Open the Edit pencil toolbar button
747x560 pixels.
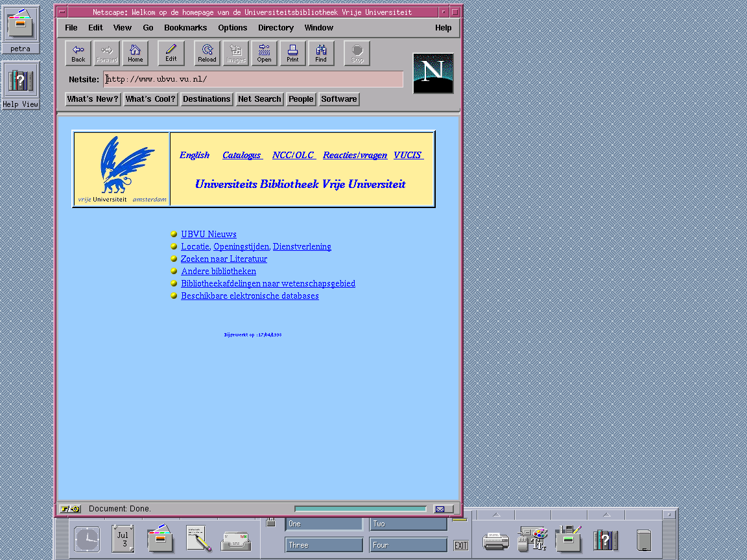[171, 53]
